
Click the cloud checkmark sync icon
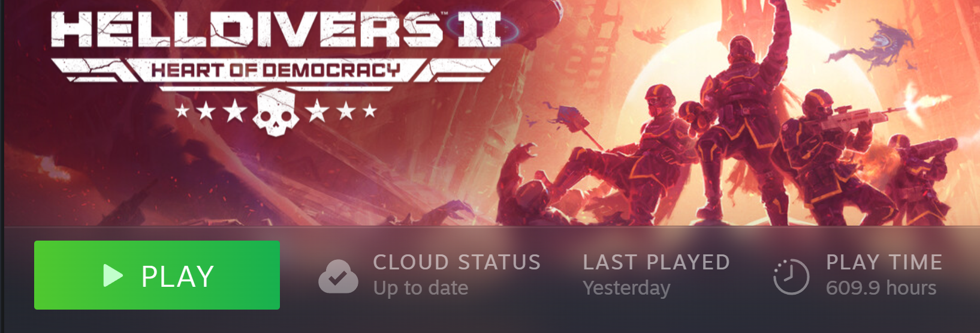[338, 277]
